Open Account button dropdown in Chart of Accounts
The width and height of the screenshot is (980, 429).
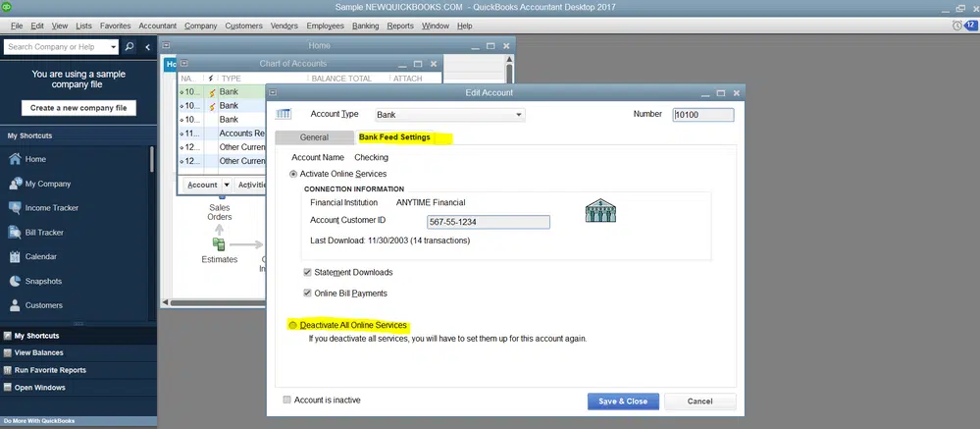(x=227, y=186)
